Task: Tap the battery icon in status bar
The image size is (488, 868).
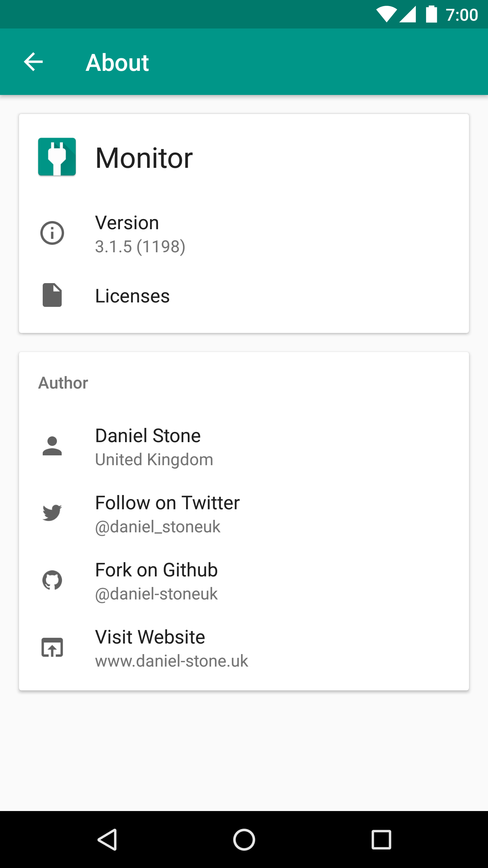Action: point(431,15)
